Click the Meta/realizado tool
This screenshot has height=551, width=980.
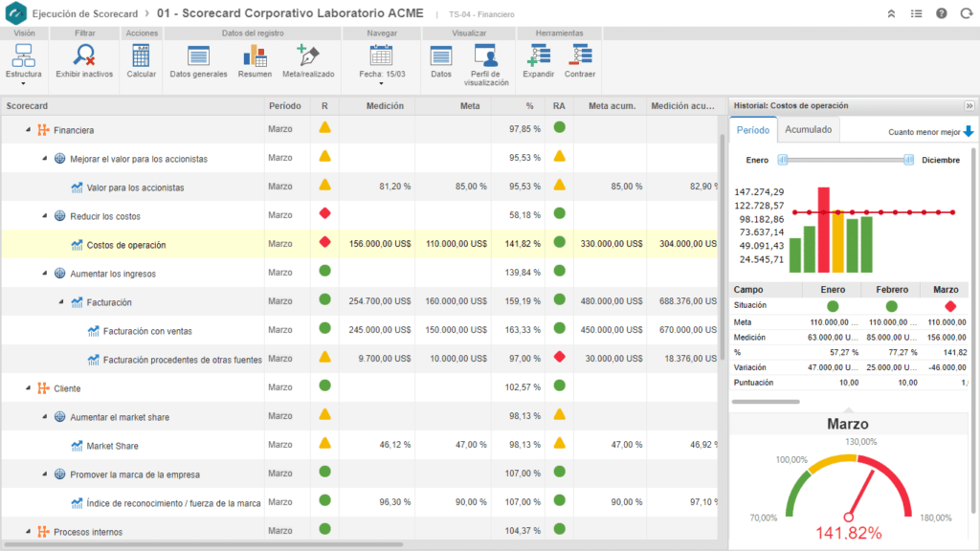pyautogui.click(x=308, y=56)
